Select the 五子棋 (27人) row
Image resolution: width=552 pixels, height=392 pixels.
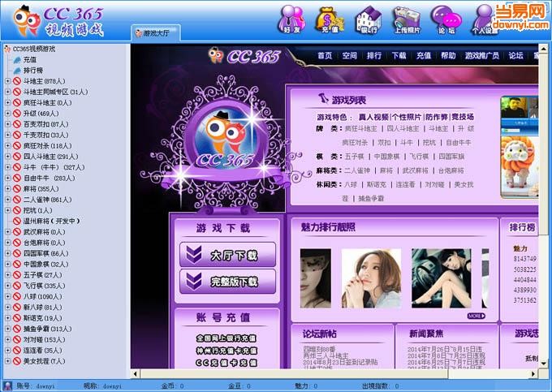coord(42,275)
